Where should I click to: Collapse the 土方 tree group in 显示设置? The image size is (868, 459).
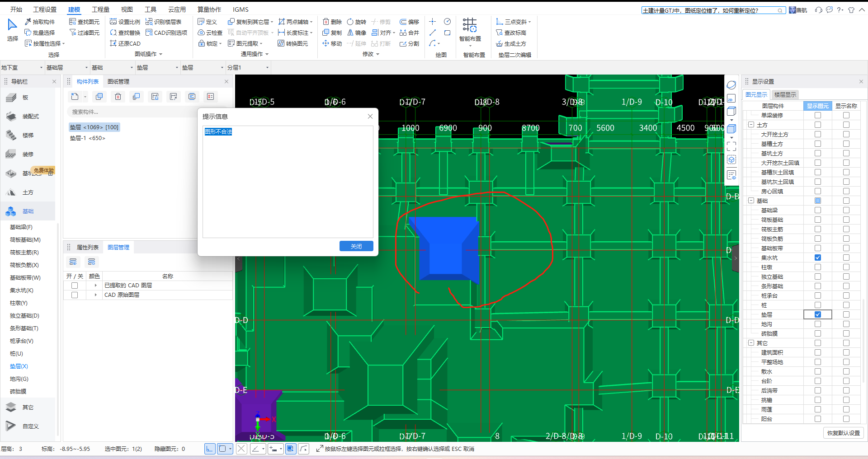751,125
